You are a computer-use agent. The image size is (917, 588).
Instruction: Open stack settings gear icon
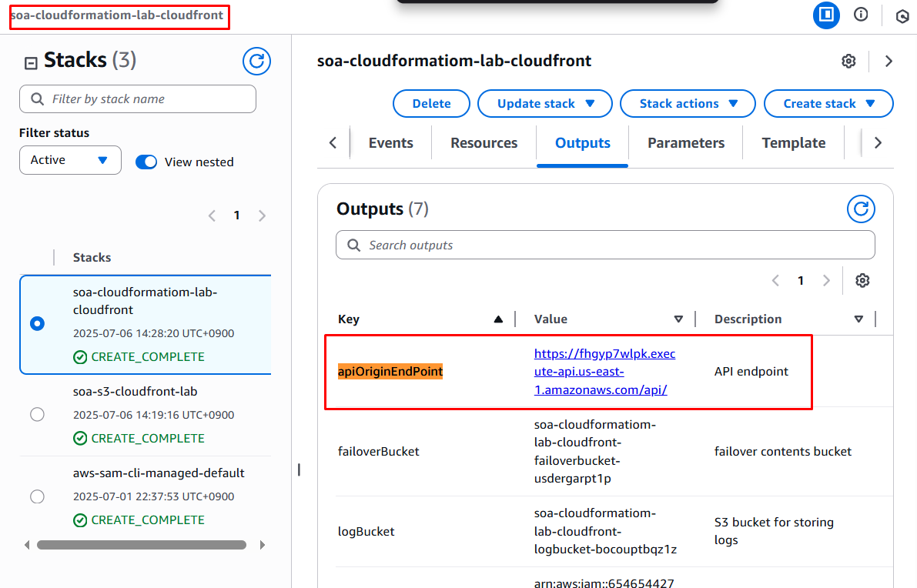[x=848, y=62]
